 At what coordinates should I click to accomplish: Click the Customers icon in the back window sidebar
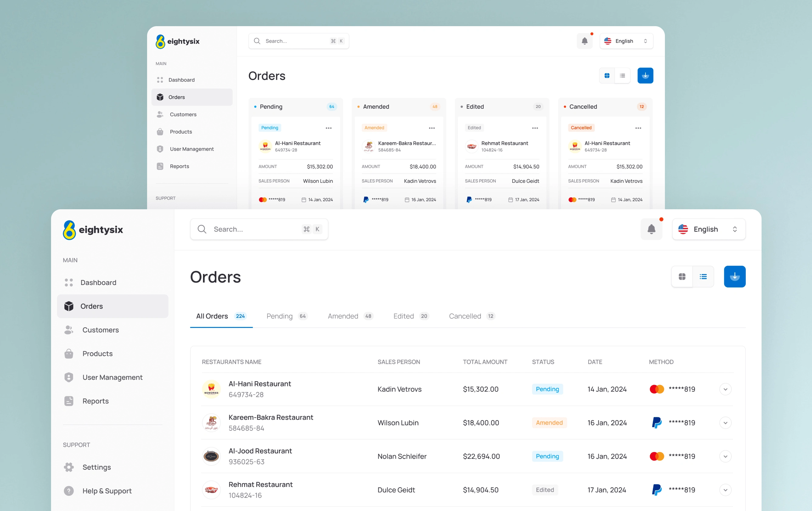160,114
